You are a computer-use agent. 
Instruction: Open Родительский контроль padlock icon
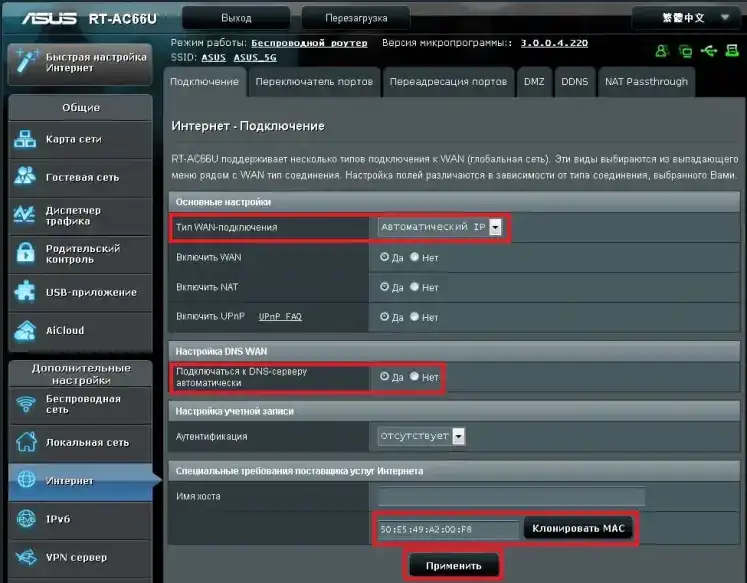pyautogui.click(x=25, y=252)
